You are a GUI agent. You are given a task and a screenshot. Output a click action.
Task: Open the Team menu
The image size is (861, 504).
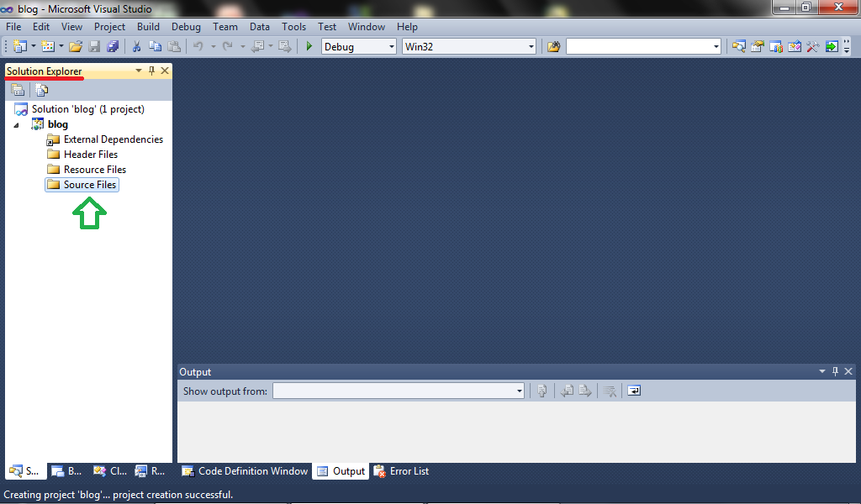pyautogui.click(x=225, y=26)
